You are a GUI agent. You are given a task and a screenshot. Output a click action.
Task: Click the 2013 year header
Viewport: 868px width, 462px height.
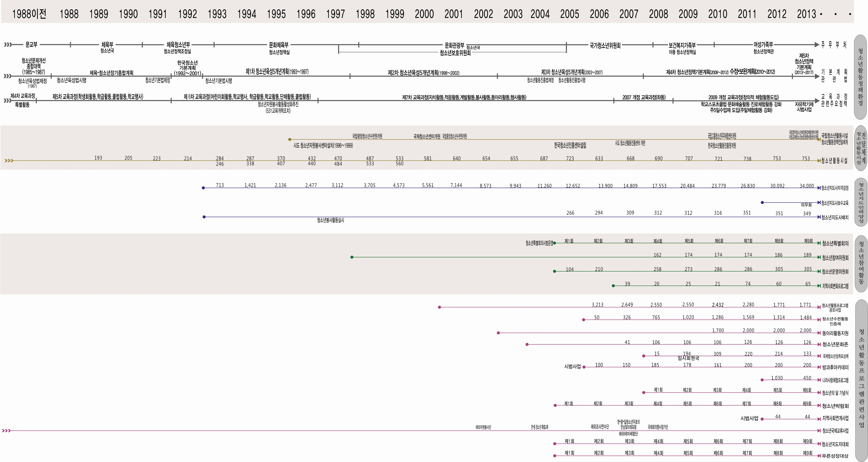pyautogui.click(x=806, y=14)
